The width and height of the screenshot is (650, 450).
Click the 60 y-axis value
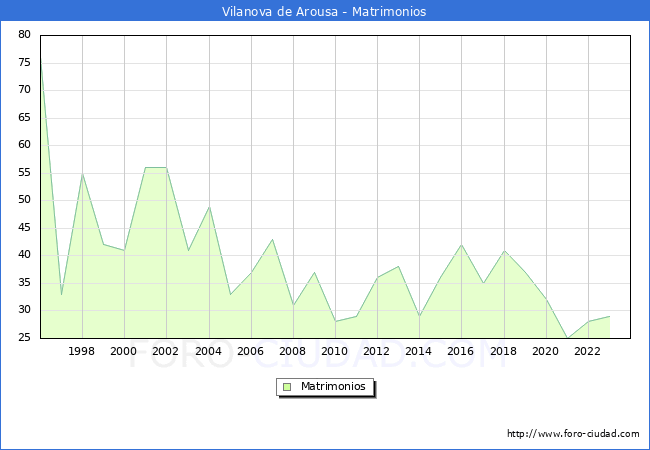[24, 145]
